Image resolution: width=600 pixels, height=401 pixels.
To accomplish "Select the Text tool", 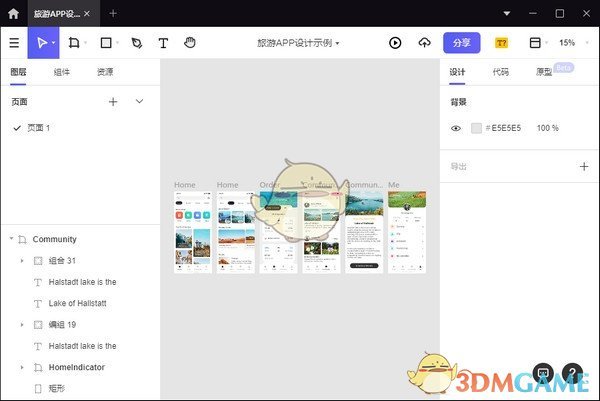I will pyautogui.click(x=163, y=43).
